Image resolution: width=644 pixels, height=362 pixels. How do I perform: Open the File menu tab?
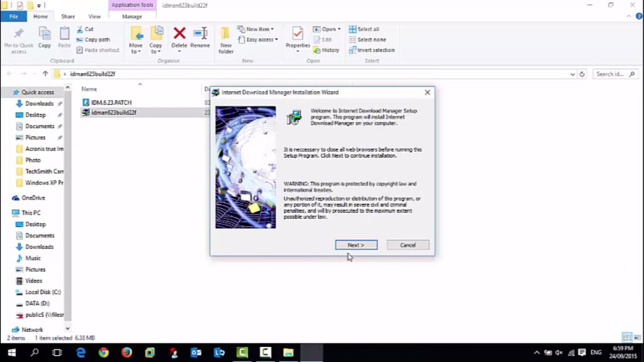click(14, 17)
